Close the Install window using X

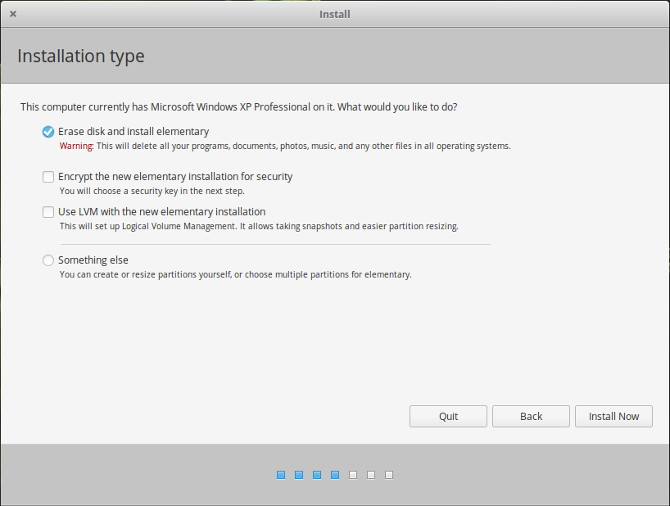13,14
